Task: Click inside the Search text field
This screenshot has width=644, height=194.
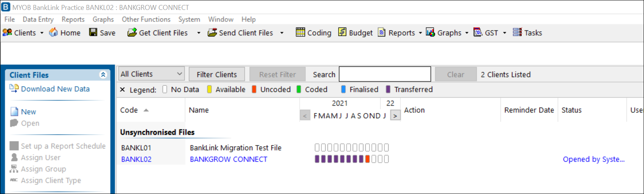Action: click(385, 74)
